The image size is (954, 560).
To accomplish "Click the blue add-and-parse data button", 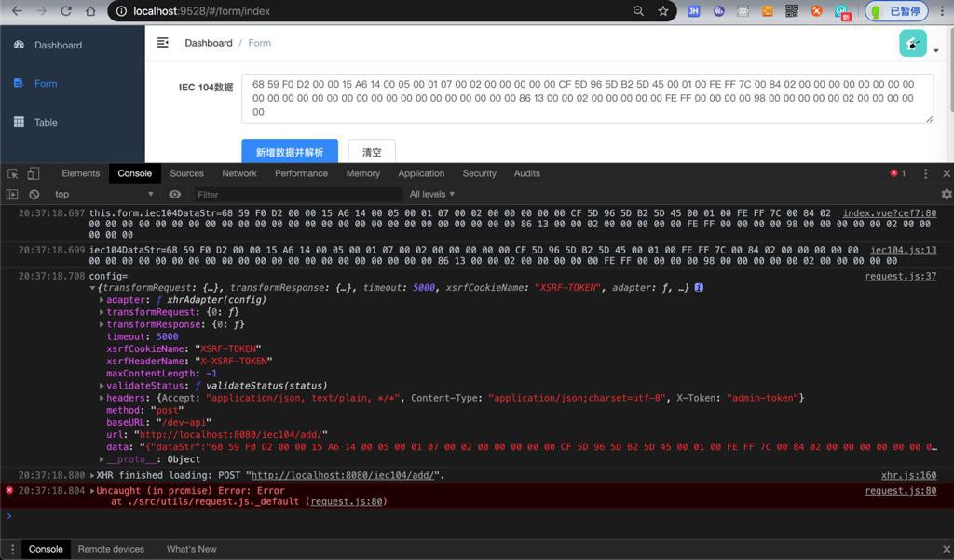I will (x=290, y=152).
